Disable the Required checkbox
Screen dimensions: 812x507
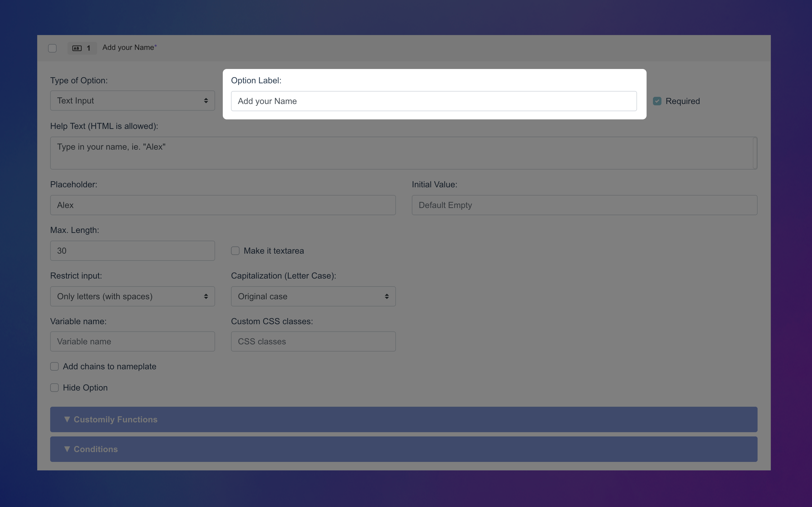657,101
